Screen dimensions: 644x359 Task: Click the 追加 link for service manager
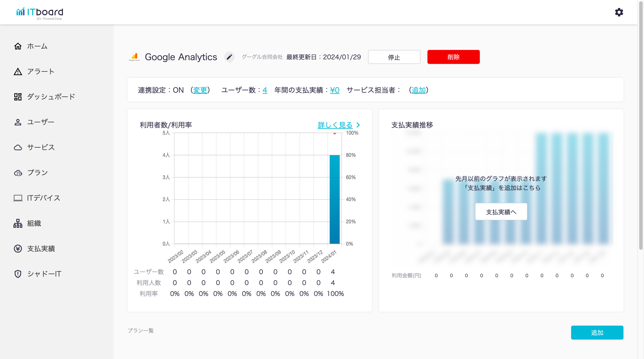click(418, 90)
